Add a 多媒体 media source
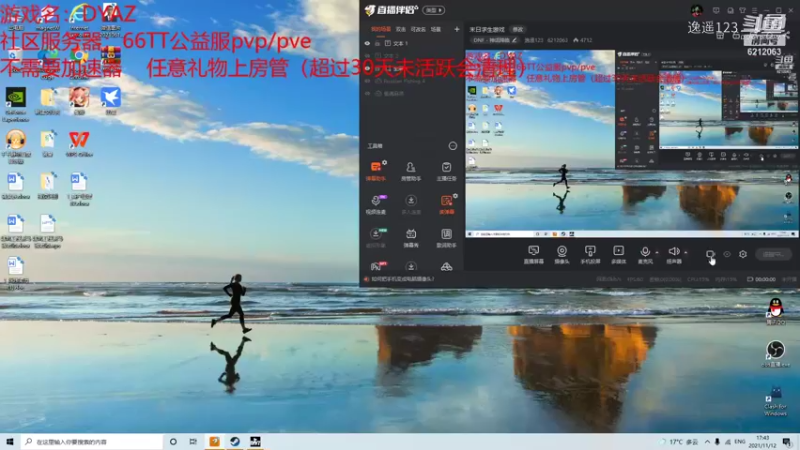800x450 pixels. pyautogui.click(x=618, y=254)
